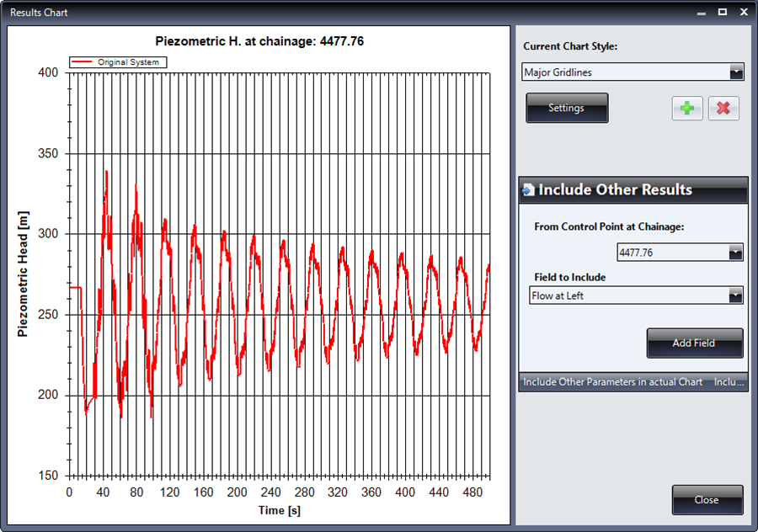Click the Results Chart title bar text

(x=39, y=13)
